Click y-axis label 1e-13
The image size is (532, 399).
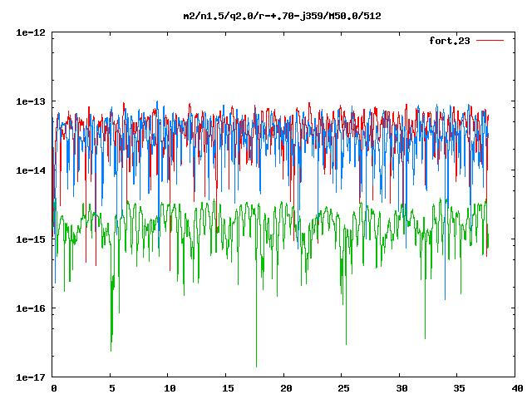pos(31,101)
